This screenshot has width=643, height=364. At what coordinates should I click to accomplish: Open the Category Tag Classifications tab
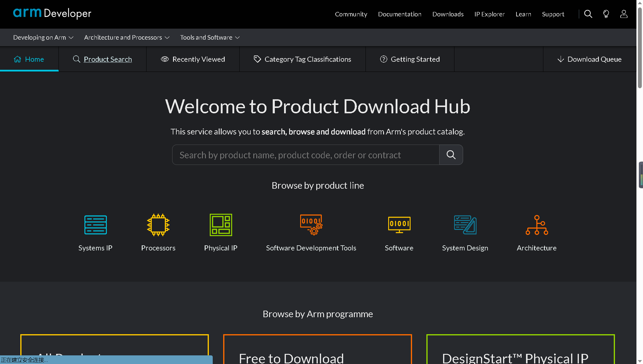302,59
